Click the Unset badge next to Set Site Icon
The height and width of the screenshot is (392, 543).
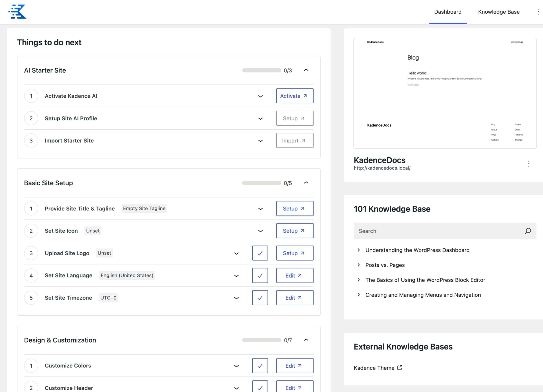[x=93, y=231]
